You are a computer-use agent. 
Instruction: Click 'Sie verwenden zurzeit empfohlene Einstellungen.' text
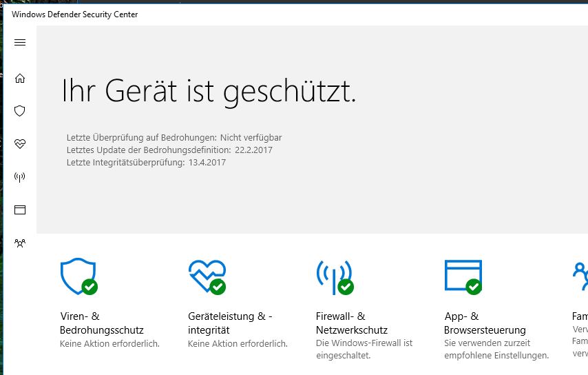tap(496, 349)
